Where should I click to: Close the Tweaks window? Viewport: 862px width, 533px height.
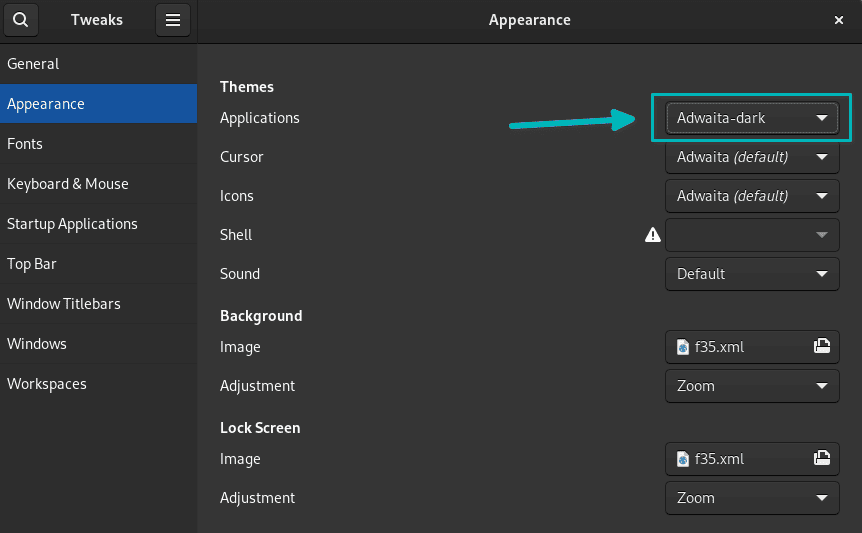(x=839, y=20)
